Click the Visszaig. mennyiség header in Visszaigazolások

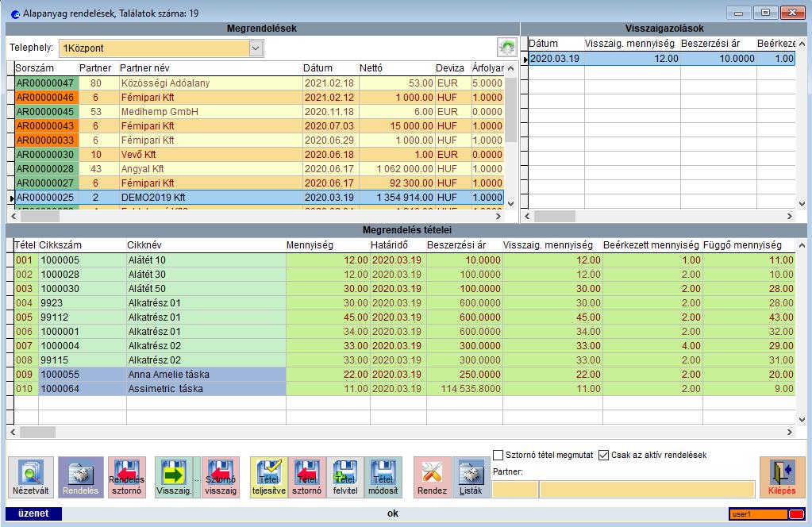[633, 44]
